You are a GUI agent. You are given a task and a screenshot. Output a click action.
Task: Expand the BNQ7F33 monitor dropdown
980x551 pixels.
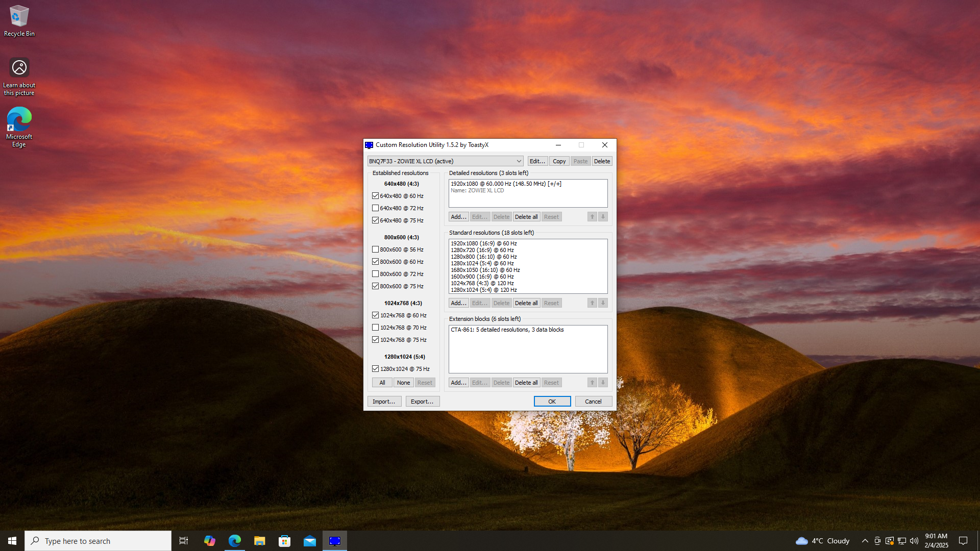[x=445, y=161]
